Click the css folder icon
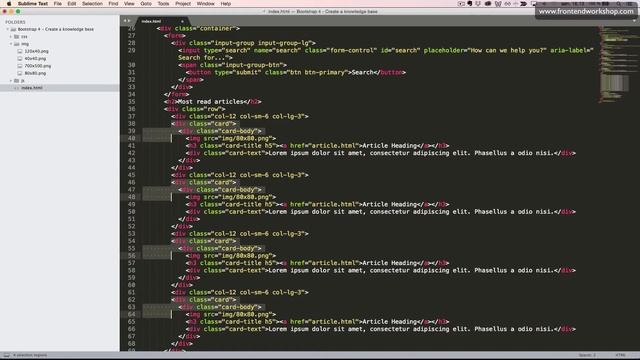This screenshot has height=360, width=640. (x=17, y=37)
